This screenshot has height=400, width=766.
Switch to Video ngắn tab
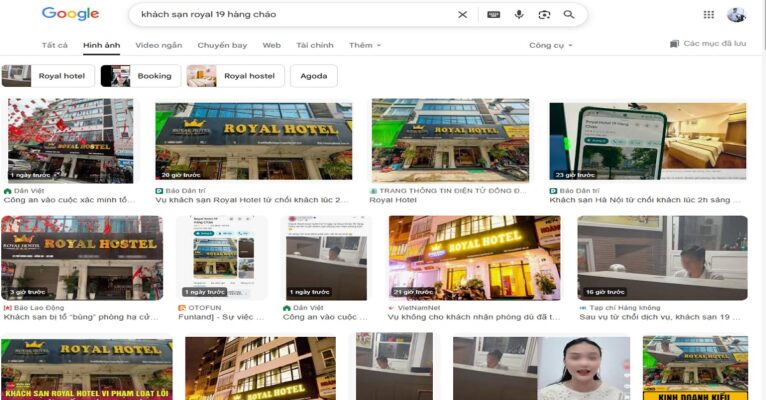coord(159,45)
